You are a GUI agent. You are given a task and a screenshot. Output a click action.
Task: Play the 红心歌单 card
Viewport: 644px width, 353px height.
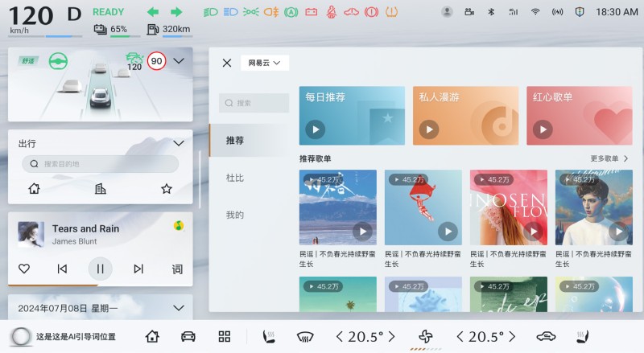543,129
